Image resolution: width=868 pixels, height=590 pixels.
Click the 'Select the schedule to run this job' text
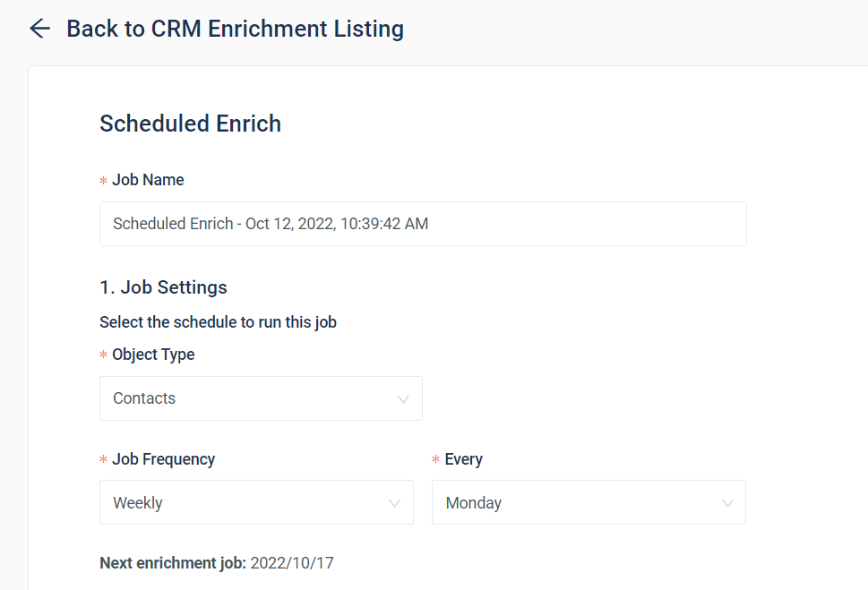[218, 322]
